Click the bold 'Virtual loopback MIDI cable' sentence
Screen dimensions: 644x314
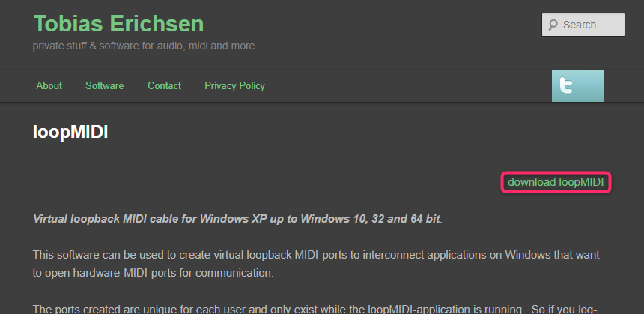237,219
